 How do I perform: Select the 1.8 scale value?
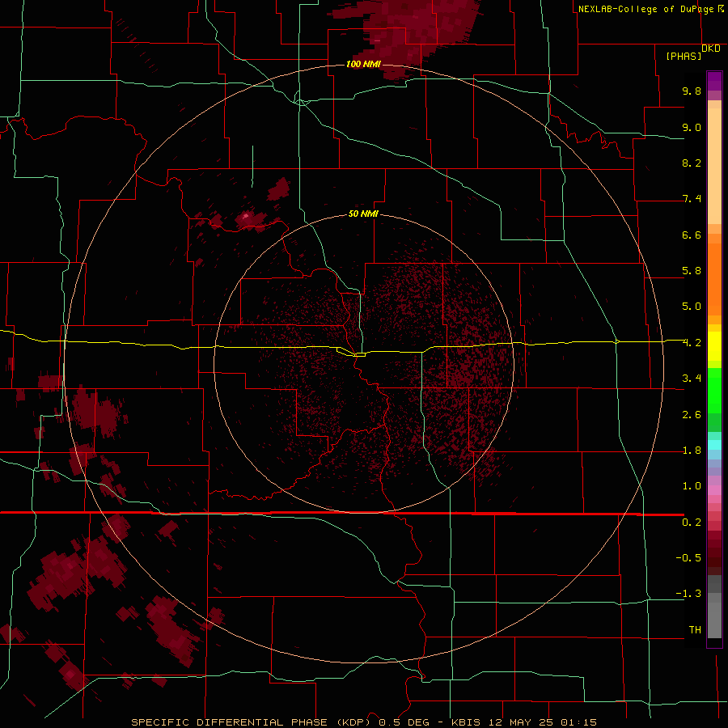(x=692, y=451)
